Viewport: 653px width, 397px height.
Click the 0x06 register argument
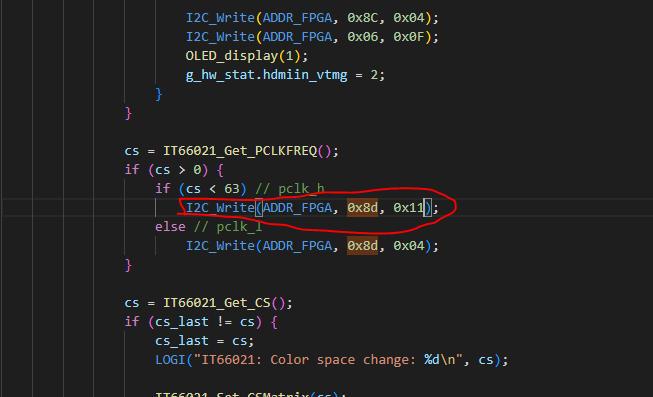[362, 37]
